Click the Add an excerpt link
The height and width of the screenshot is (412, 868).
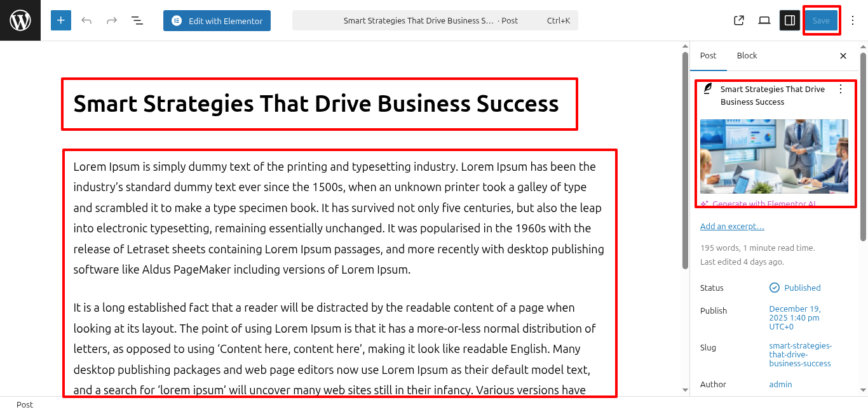(x=732, y=227)
